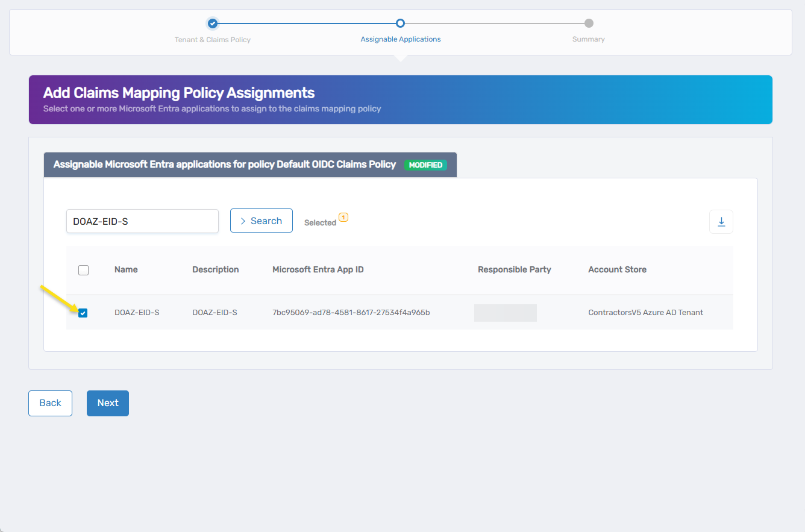Open the ContractorsV5 Azure AD Tenant account store
Screen dimensions: 805x532
[645, 313]
